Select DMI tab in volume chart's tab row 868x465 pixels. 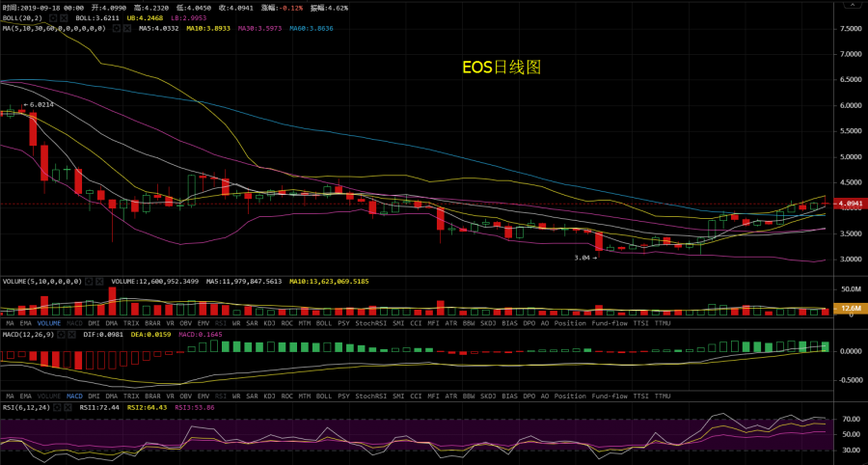(95, 322)
